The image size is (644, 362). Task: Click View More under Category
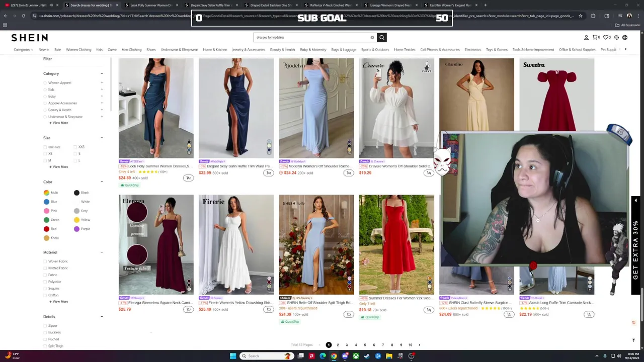coord(59,123)
